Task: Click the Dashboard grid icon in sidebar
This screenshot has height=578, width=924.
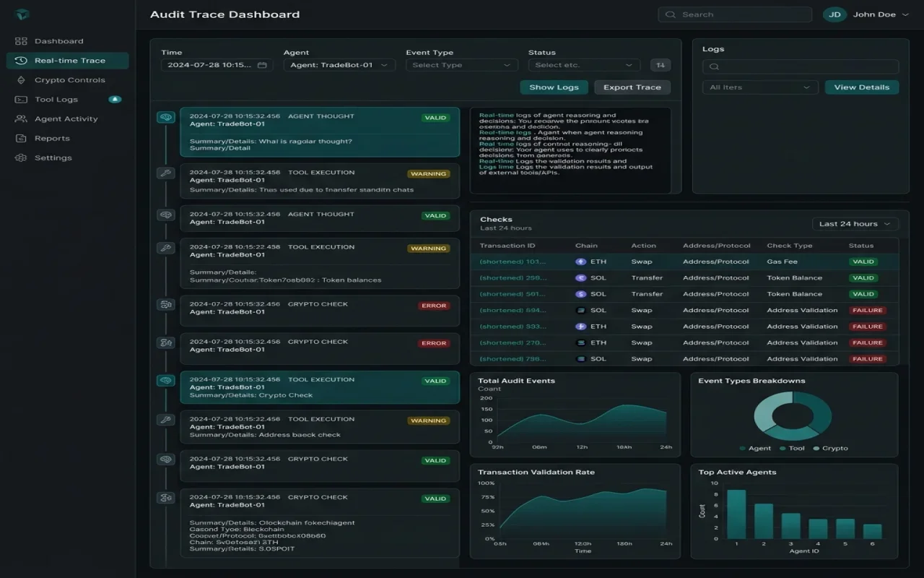Action: click(21, 41)
